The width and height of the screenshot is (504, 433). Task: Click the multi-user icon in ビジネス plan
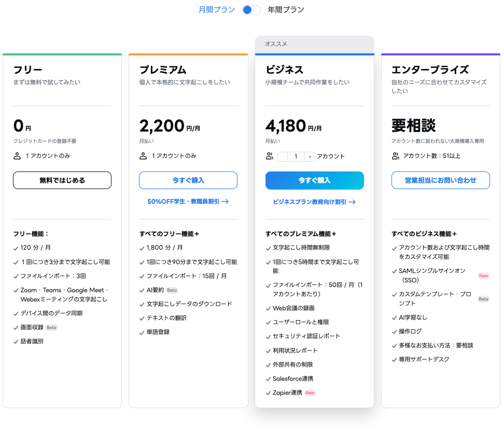pyautogui.click(x=270, y=156)
